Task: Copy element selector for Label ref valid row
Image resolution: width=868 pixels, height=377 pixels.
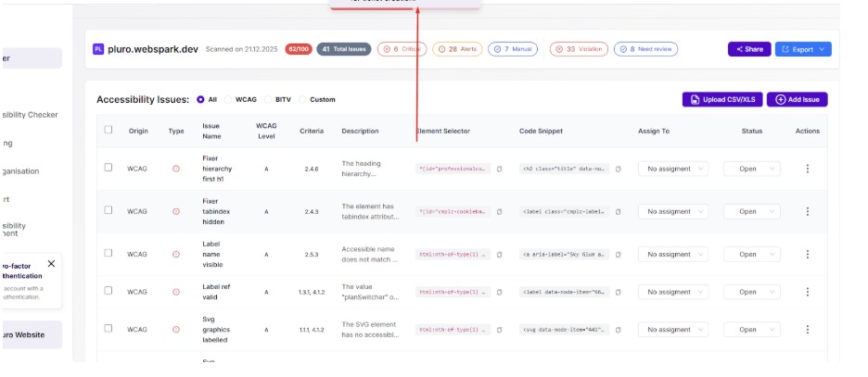Action: [x=499, y=292]
